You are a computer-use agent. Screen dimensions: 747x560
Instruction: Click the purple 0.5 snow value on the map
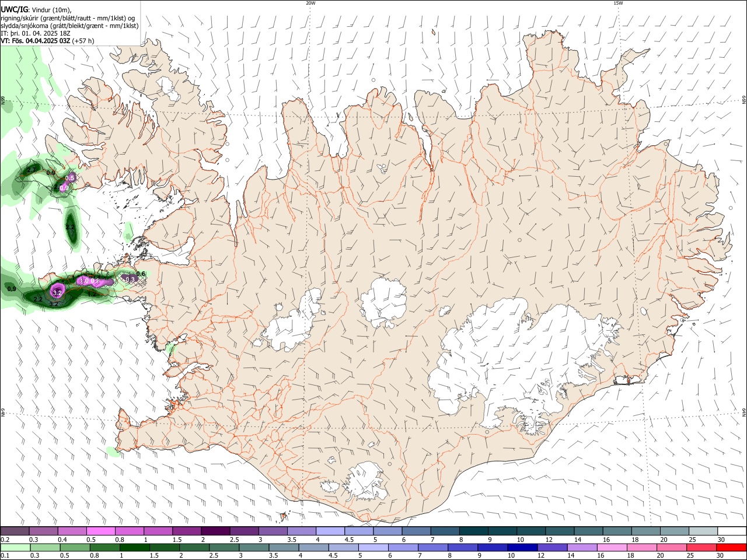(70, 178)
